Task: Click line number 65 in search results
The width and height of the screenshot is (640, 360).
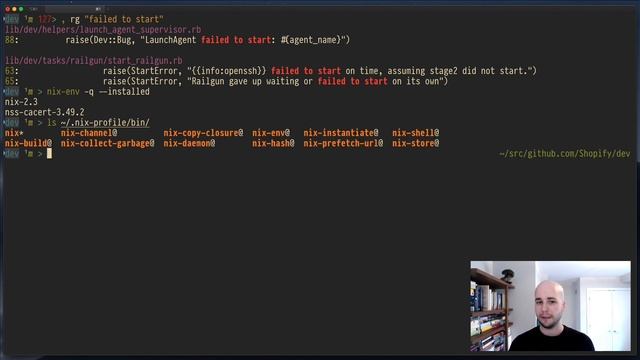Action: 10,81
